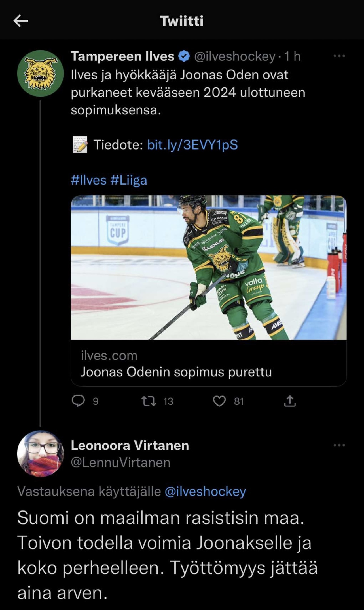Tap @ilveshockey mention in reply context

(x=205, y=491)
